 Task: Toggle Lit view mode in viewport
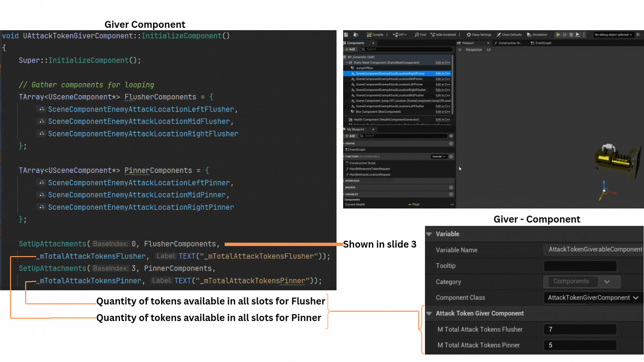489,50
